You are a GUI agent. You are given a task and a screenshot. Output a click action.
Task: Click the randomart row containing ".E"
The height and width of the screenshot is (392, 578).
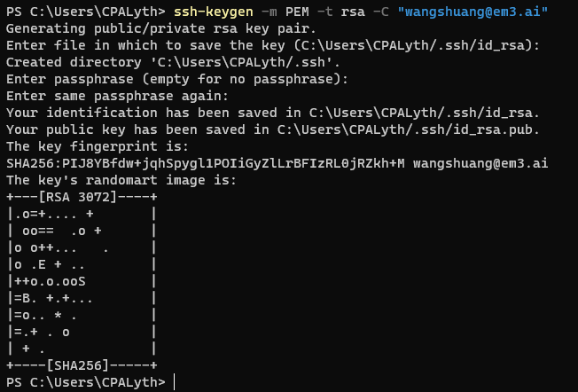click(x=82, y=265)
